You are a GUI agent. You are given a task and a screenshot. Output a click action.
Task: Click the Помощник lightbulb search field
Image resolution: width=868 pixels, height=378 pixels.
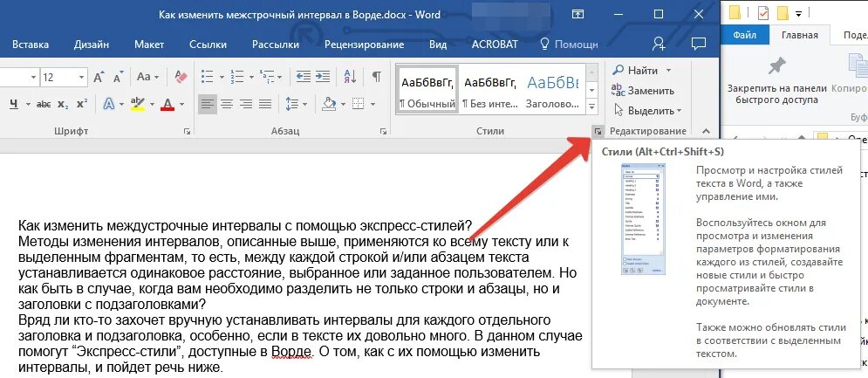click(569, 45)
